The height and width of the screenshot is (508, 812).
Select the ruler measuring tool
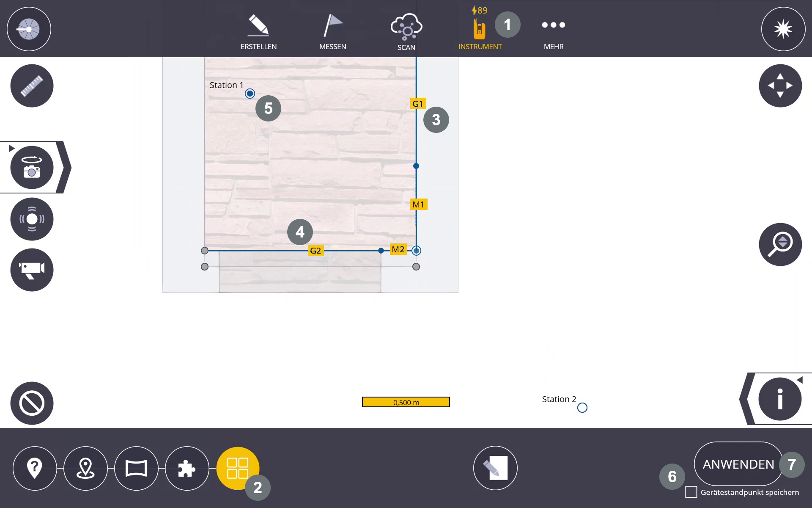(32, 86)
